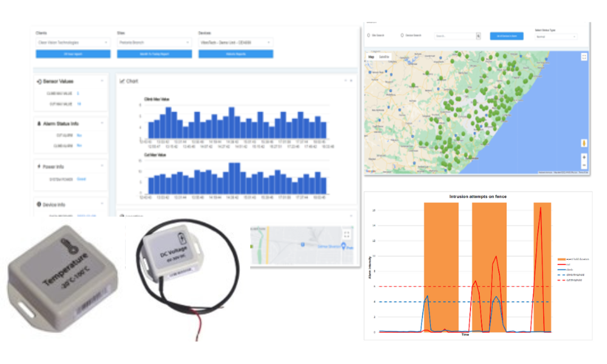The image size is (607, 364).
Task: Expand the Select Status Type dropdown
Action: [x=554, y=36]
